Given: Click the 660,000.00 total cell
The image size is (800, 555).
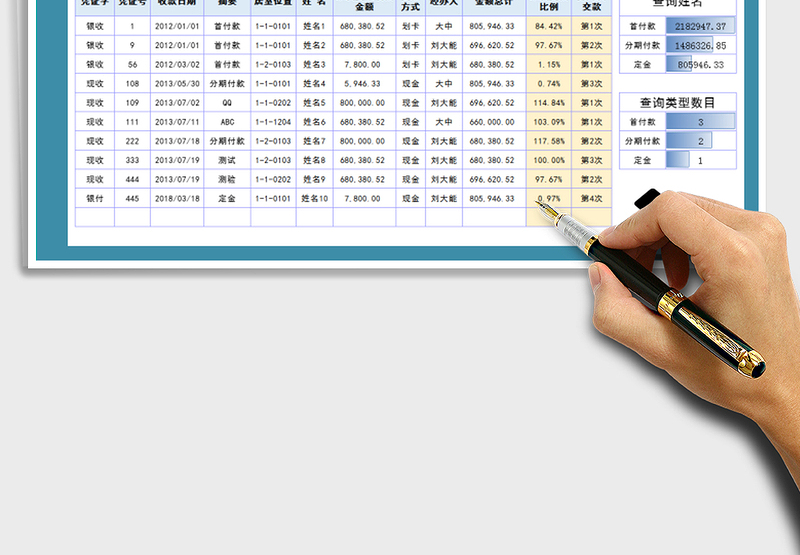Looking at the screenshot, I should pos(494,122).
